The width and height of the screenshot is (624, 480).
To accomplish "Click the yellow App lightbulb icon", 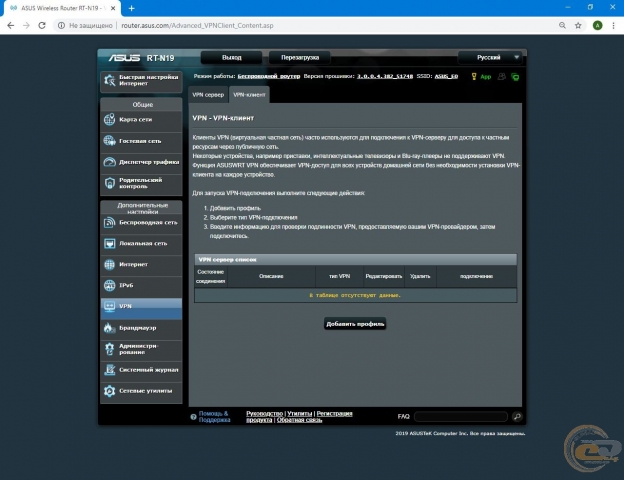I will coord(474,76).
